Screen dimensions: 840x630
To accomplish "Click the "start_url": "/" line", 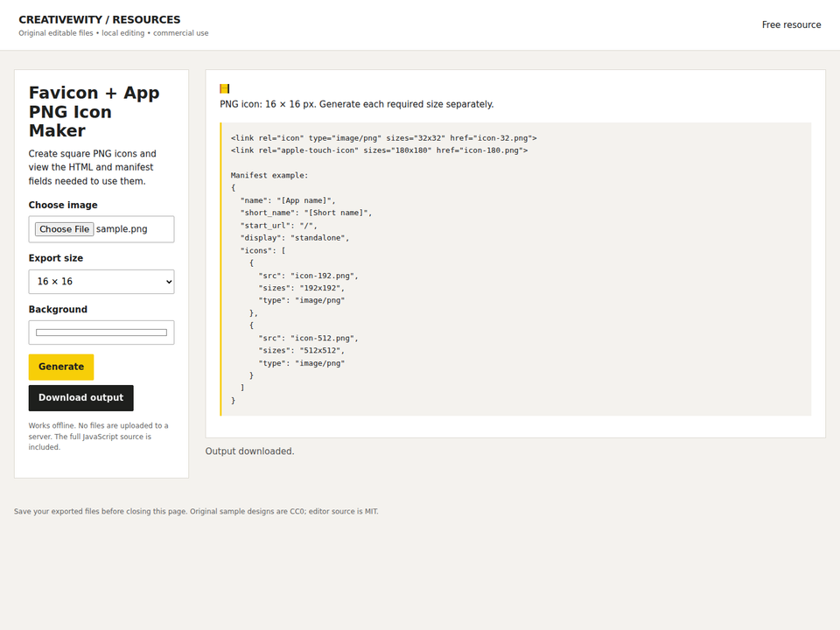I will click(278, 226).
